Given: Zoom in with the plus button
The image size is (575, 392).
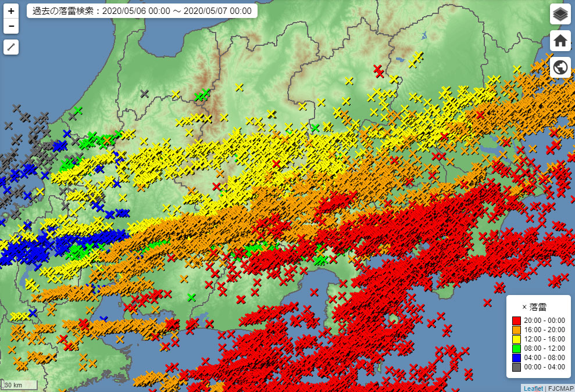Looking at the screenshot, I should click(11, 11).
